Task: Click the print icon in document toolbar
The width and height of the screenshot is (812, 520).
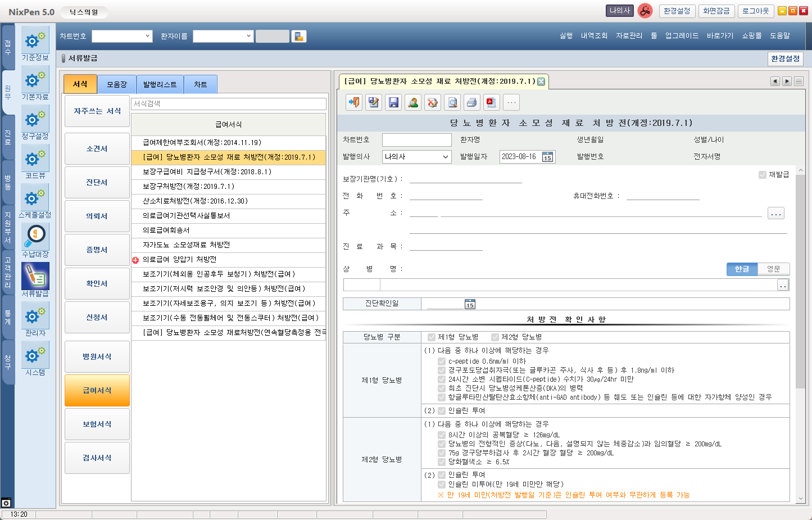Action: point(472,102)
